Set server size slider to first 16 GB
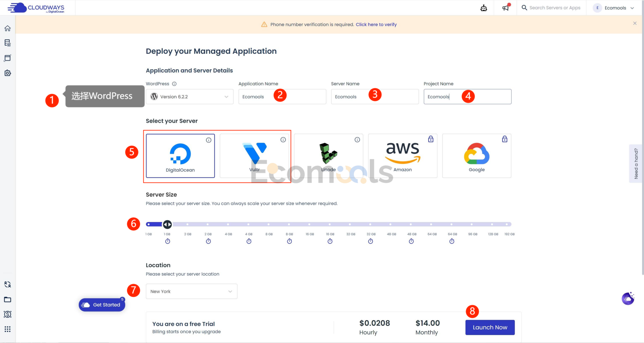The width and height of the screenshot is (644, 343). click(309, 224)
